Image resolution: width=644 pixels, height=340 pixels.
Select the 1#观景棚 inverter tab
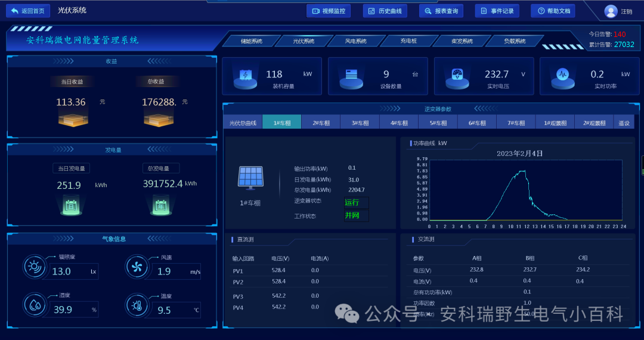(555, 122)
